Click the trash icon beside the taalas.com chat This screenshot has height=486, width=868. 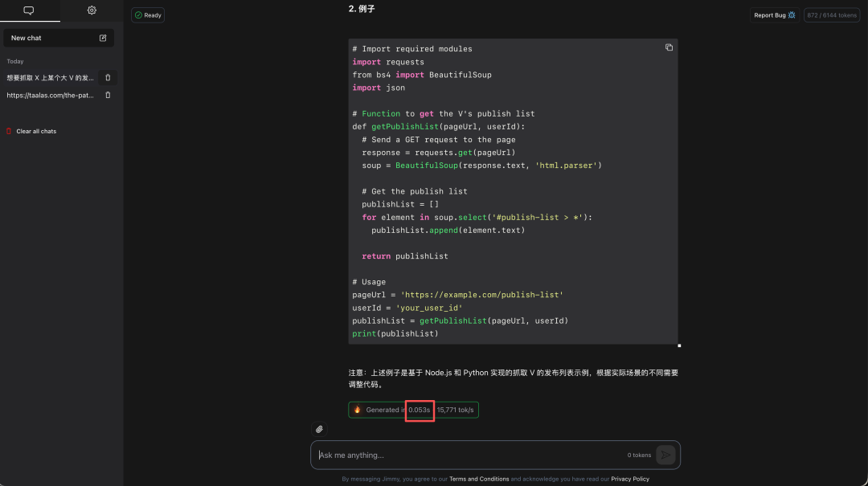[x=108, y=95]
